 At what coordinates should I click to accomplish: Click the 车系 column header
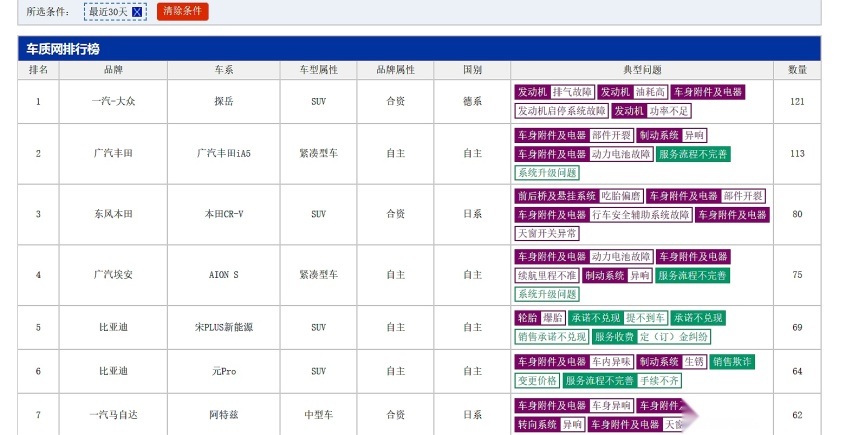coord(223,70)
